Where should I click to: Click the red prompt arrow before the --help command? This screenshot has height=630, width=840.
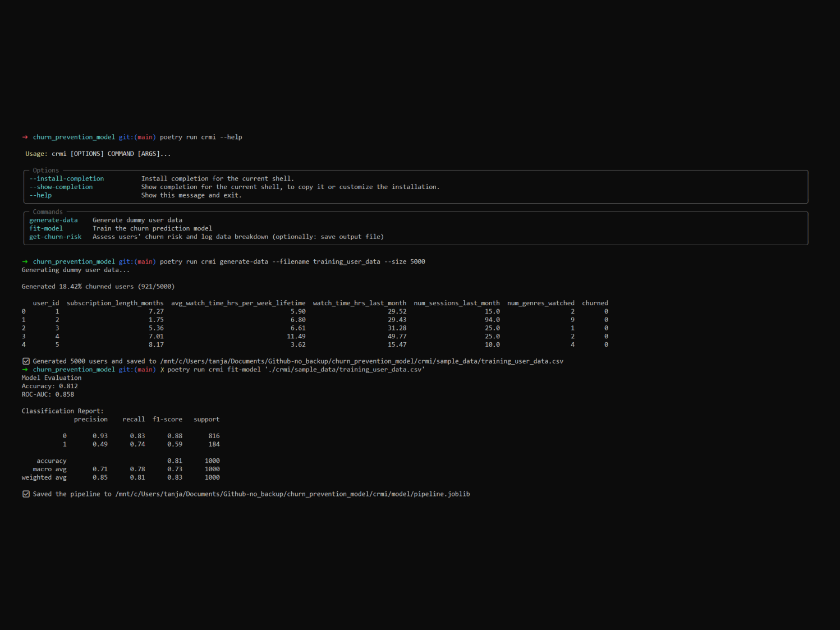pos(25,137)
